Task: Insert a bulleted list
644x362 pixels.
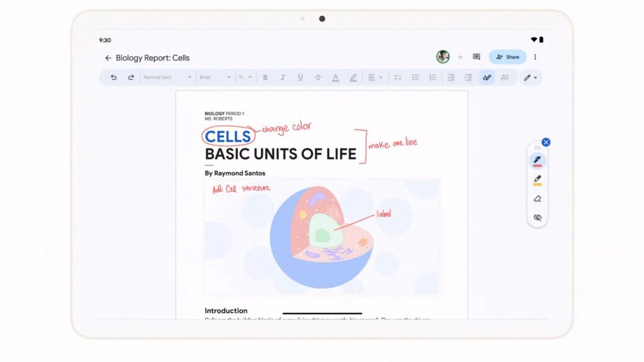Action: [415, 77]
